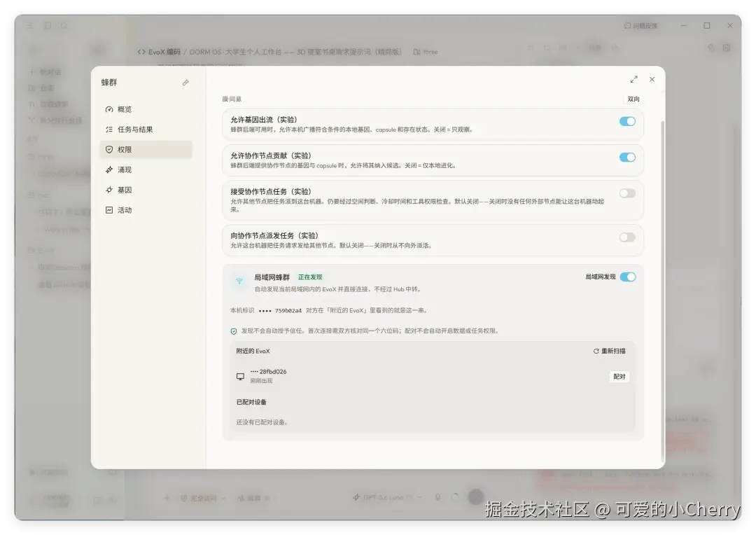Image resolution: width=756 pixels, height=535 pixels.
Task: Click 配对 button for device 28fbd026
Action: [619, 377]
